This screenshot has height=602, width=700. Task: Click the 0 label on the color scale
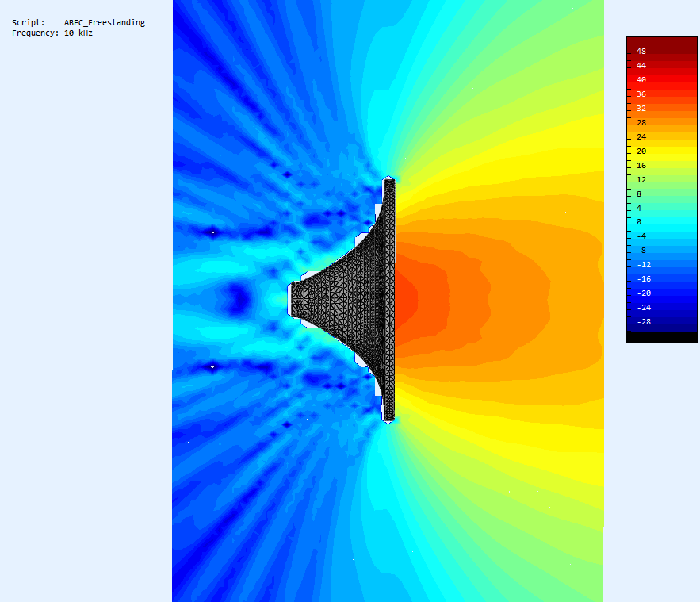[x=639, y=222]
